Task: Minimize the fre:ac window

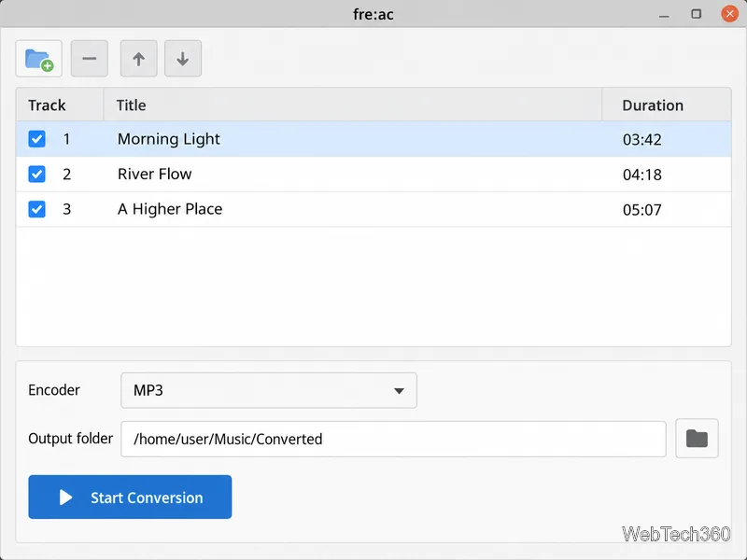Action: 664,14
